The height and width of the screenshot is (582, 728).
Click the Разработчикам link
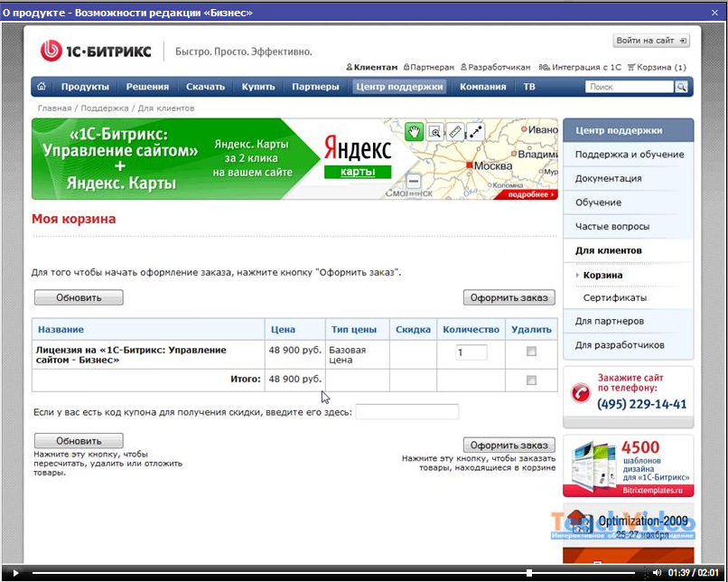(495, 68)
